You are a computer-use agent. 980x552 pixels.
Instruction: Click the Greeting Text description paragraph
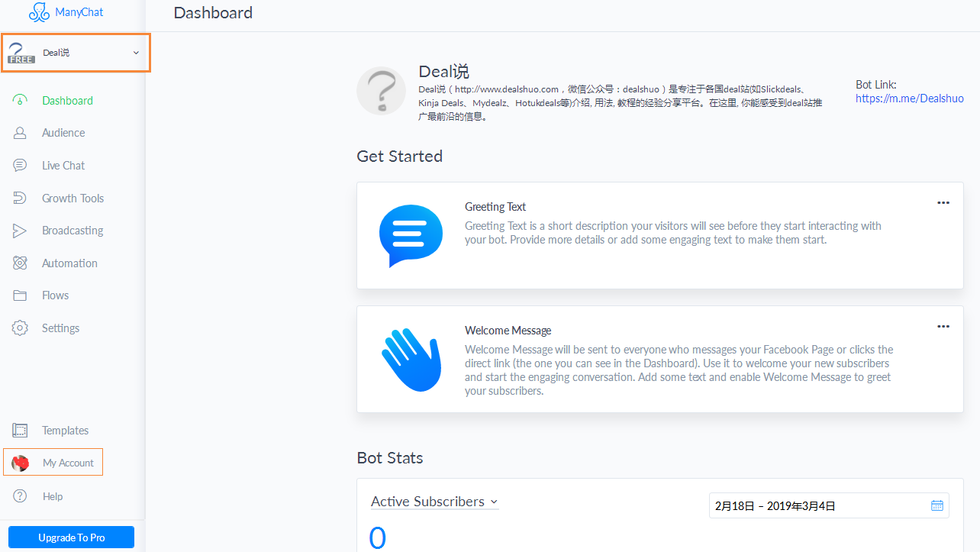673,233
